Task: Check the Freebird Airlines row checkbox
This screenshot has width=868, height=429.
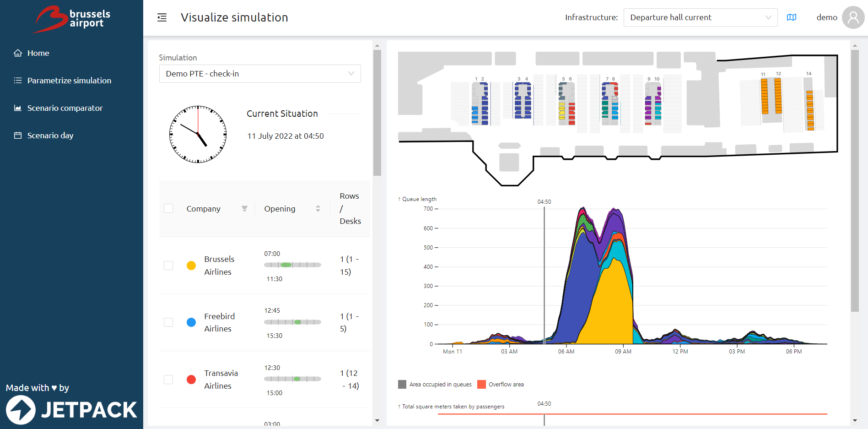Action: point(168,322)
